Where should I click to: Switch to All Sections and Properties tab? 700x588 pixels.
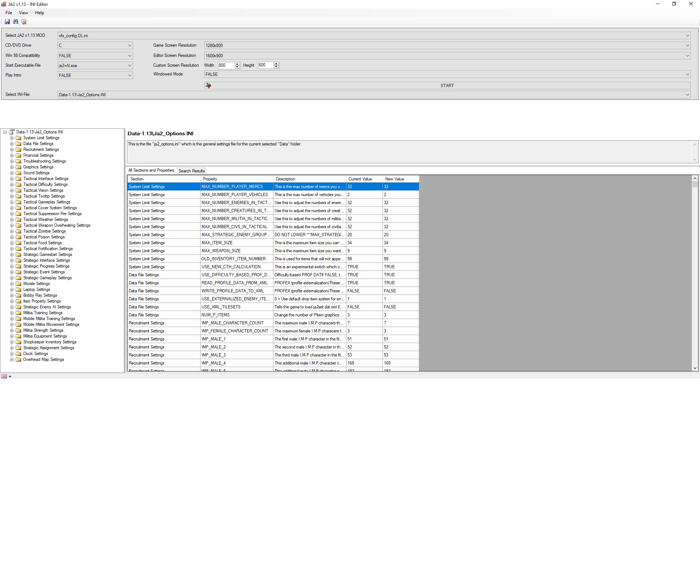[151, 170]
